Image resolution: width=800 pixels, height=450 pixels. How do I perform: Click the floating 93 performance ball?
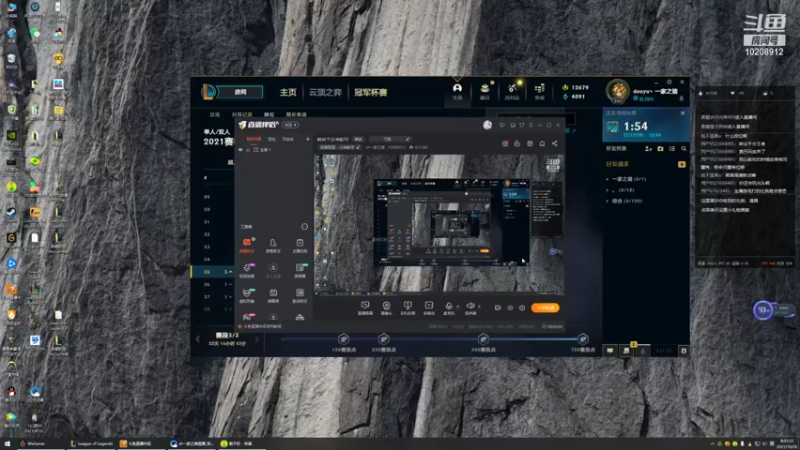pyautogui.click(x=763, y=310)
